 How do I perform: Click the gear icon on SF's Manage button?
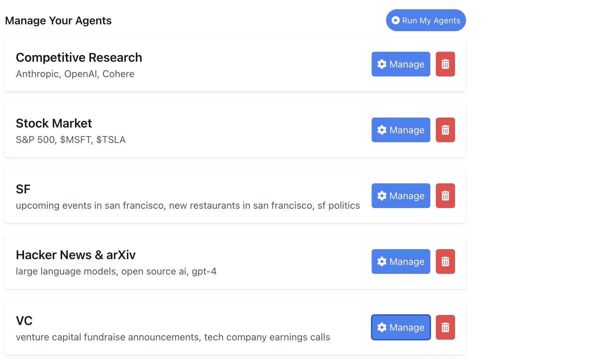click(x=382, y=196)
